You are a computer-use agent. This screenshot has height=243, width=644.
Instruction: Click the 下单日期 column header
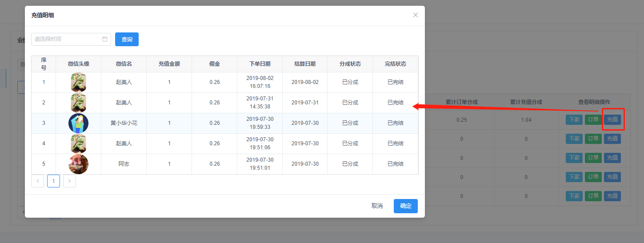pos(260,64)
